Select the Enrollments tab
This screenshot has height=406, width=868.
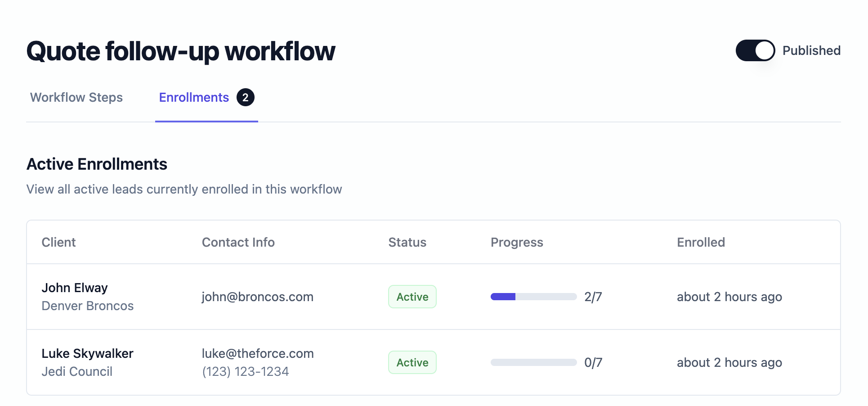pos(194,97)
